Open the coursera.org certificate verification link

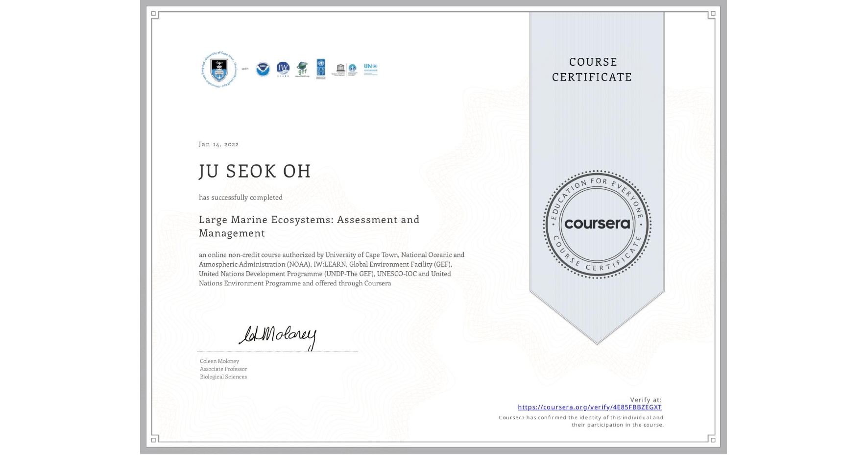click(x=589, y=407)
